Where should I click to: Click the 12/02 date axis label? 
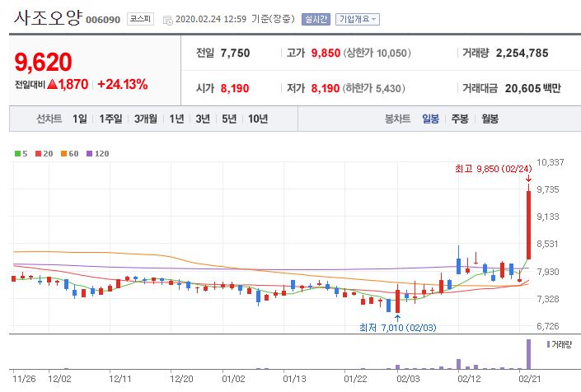click(59, 379)
